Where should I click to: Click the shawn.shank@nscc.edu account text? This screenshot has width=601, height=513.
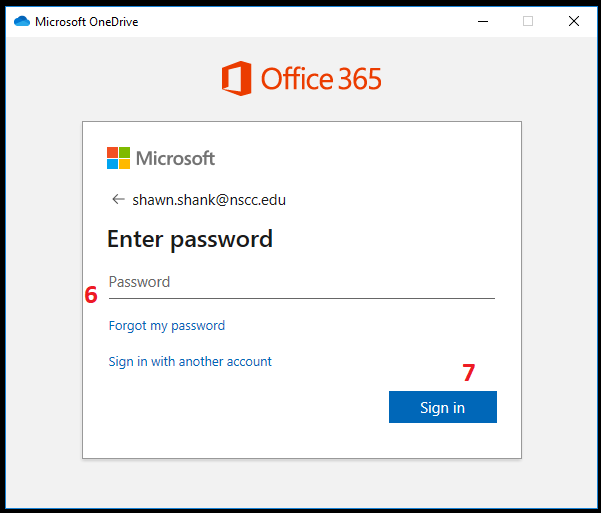point(209,200)
